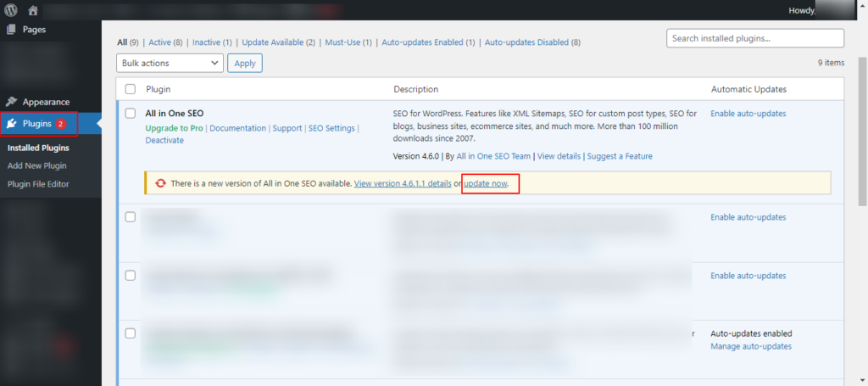The height and width of the screenshot is (386, 868).
Task: Click the red update badge on Plugins
Action: [61, 124]
